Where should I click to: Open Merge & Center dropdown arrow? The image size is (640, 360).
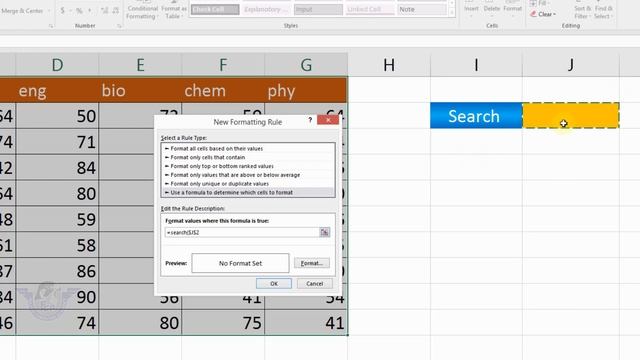pyautogui.click(x=49, y=11)
